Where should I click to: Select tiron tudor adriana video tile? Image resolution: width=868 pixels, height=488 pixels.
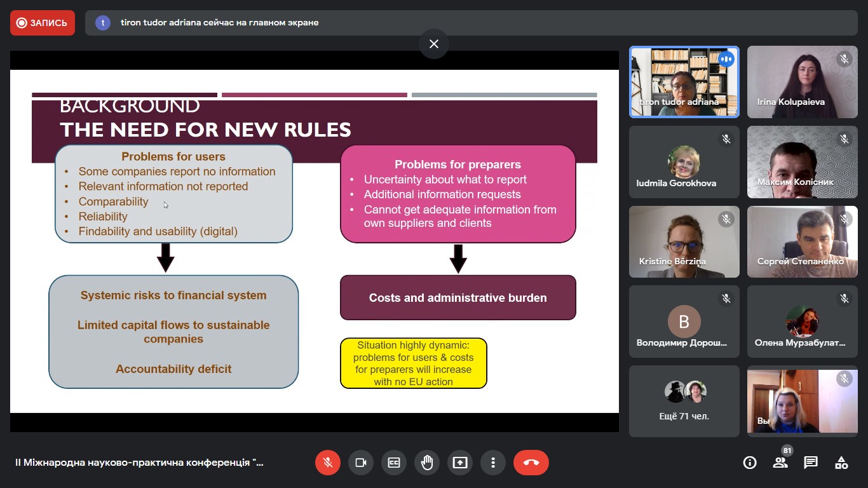coord(684,82)
